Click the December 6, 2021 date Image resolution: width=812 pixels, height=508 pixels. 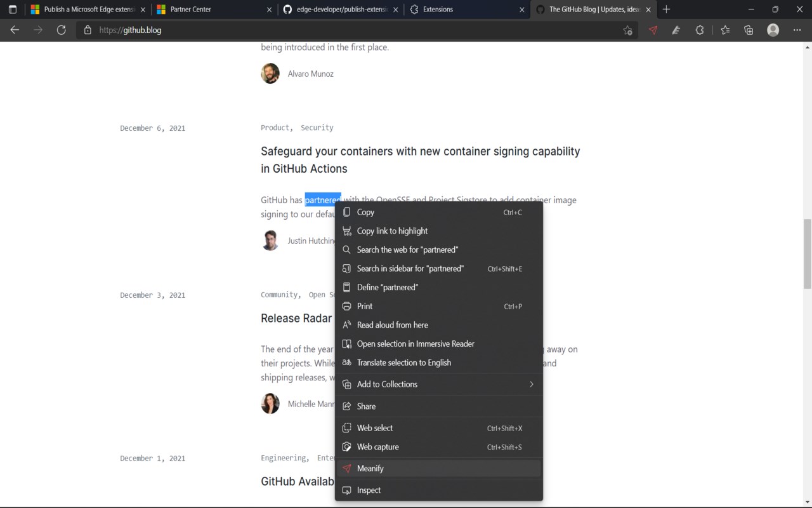153,128
